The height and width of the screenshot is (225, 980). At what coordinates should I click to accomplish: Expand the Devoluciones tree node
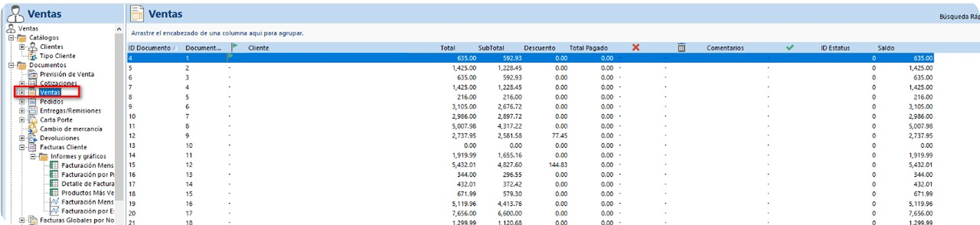point(22,138)
